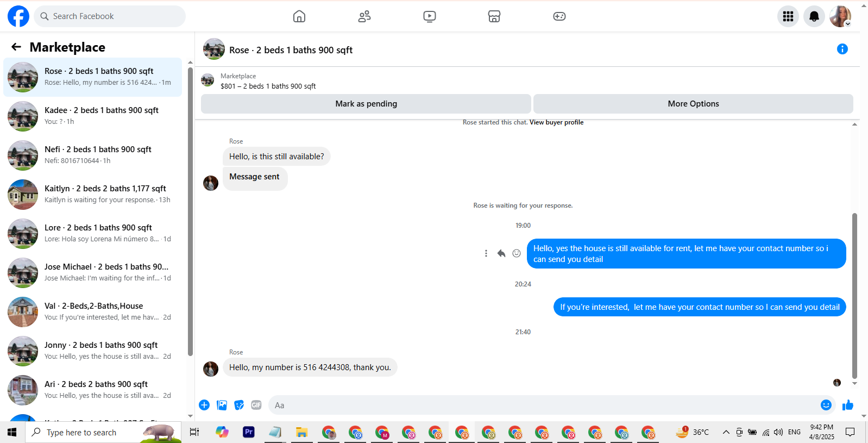868x443 pixels.
Task: Open conversation info (blue i icon)
Action: click(842, 49)
